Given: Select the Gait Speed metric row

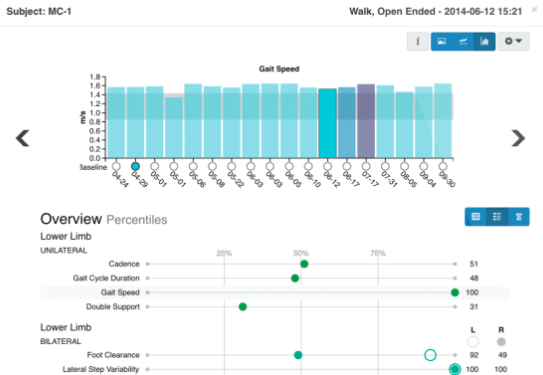Looking at the screenshot, I should [275, 293].
